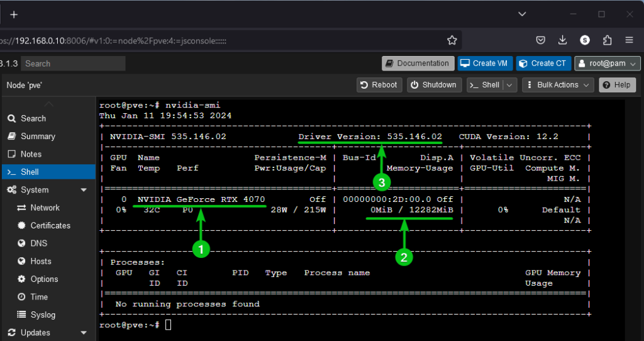Open the root@pam user dropdown
Screen dimensions: 644x341
point(608,64)
